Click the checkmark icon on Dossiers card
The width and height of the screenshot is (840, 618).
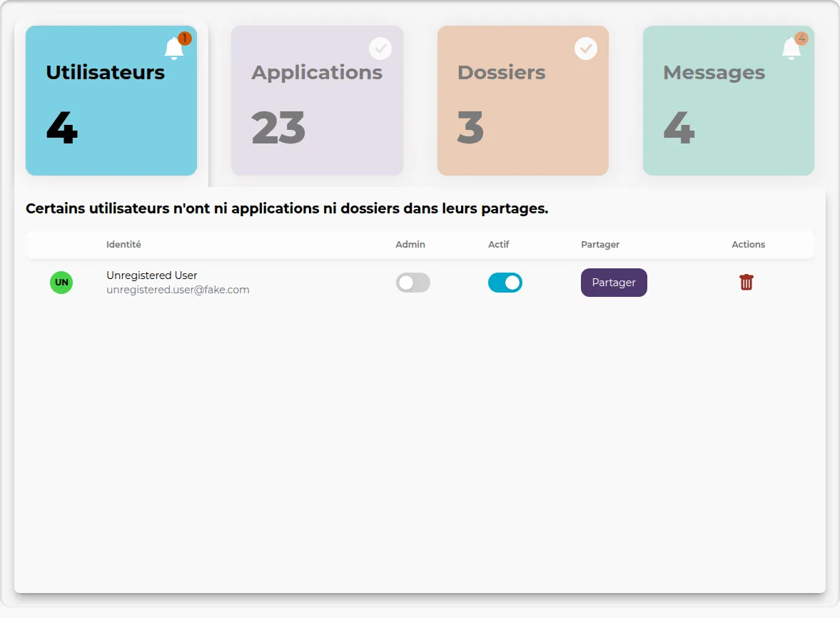pos(585,48)
